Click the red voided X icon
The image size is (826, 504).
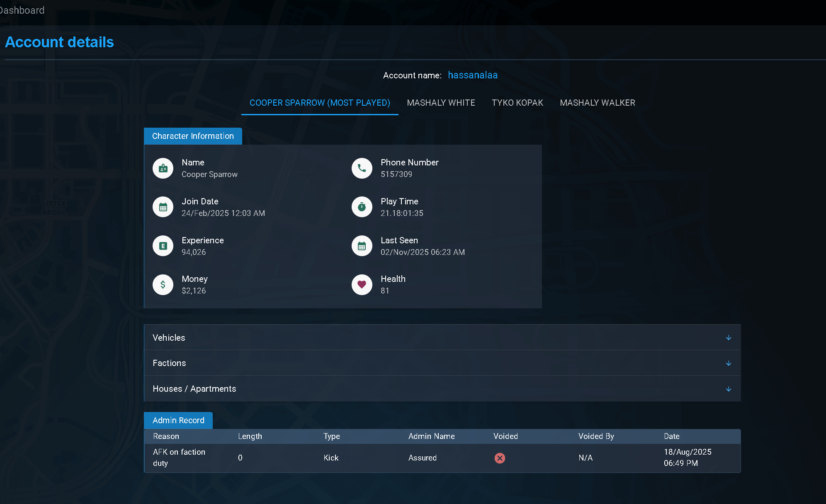(500, 458)
